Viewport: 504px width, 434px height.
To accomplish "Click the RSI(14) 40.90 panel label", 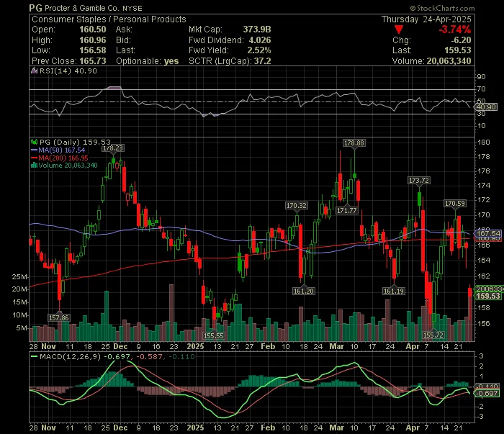I will click(x=68, y=71).
